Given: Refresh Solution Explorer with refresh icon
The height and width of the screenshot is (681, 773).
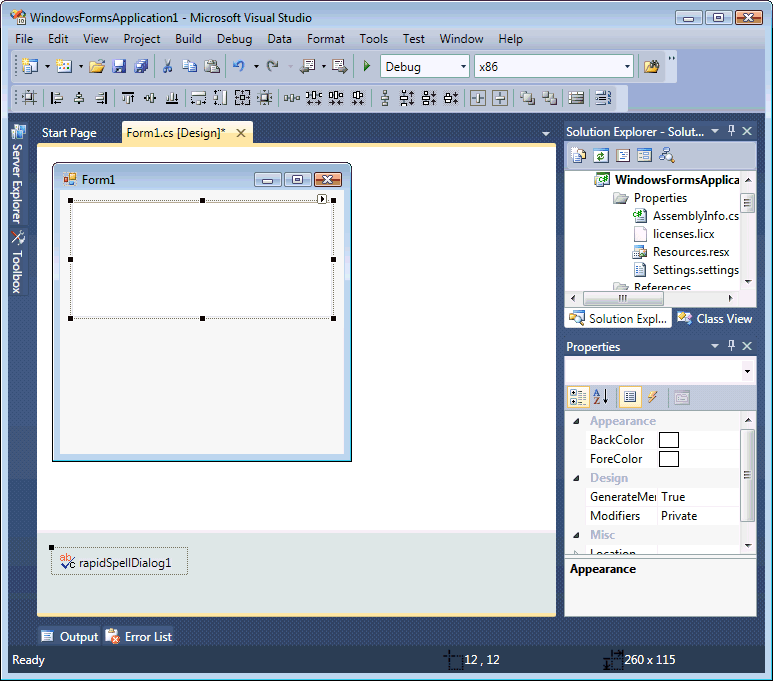Looking at the screenshot, I should point(600,156).
